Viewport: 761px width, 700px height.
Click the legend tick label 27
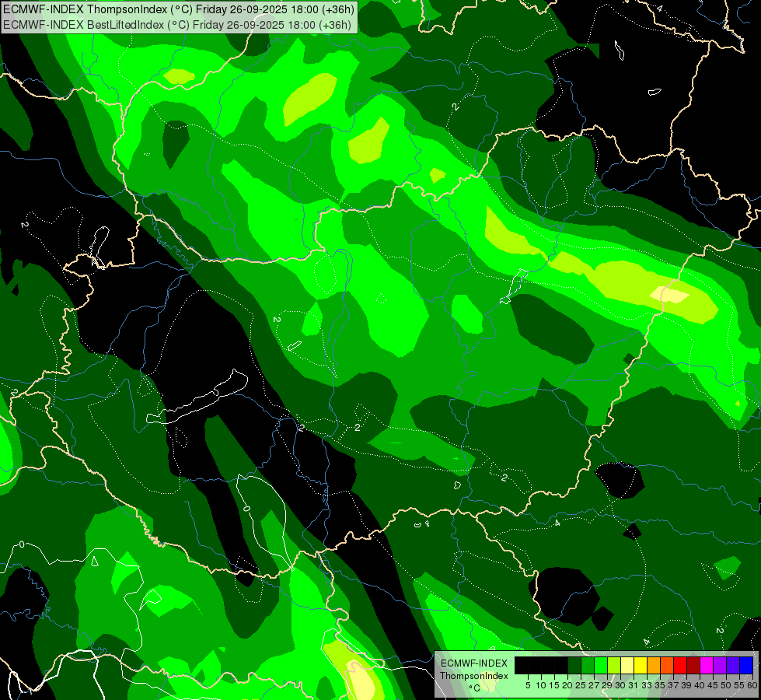click(594, 685)
